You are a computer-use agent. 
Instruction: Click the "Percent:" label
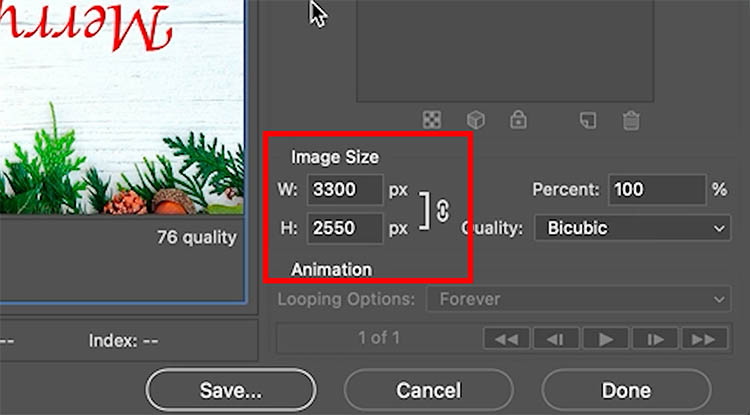point(566,189)
